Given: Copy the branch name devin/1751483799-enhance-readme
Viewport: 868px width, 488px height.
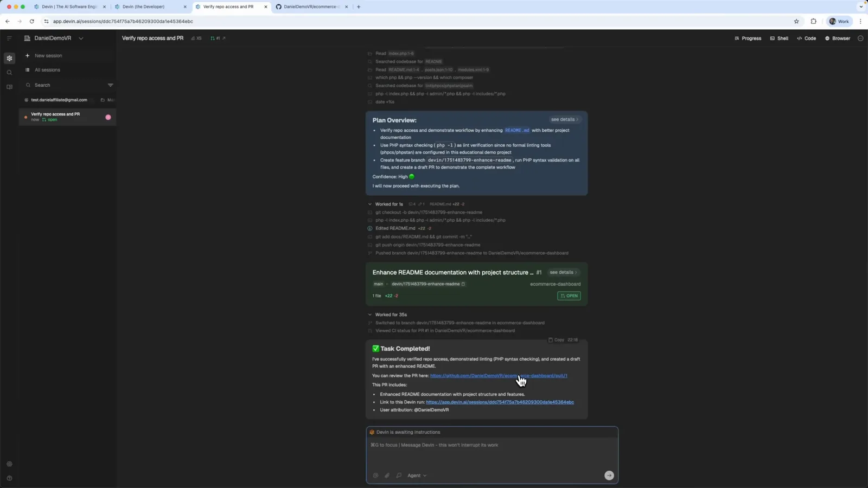Looking at the screenshot, I should click(x=463, y=284).
